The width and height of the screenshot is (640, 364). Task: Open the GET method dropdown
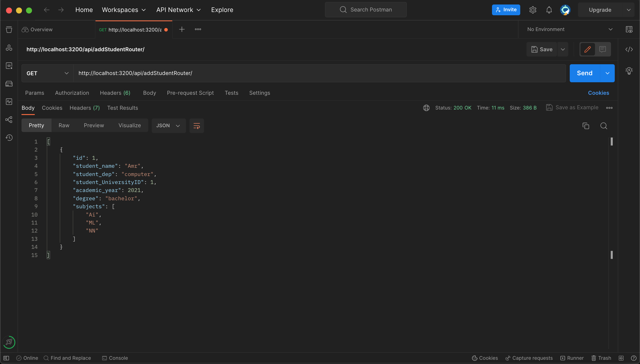47,73
